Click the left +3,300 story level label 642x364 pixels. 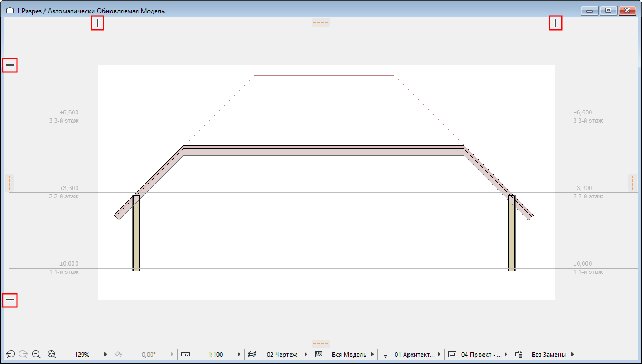pos(69,188)
